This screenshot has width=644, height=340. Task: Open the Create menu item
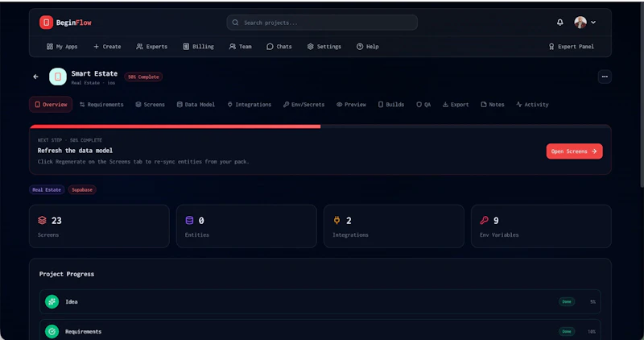(107, 47)
